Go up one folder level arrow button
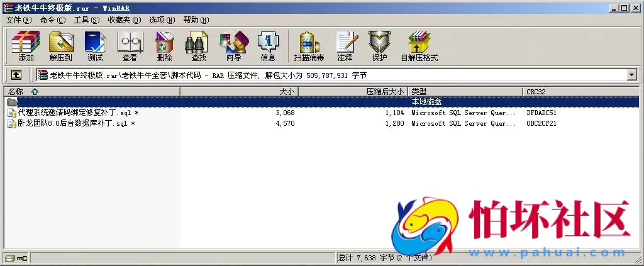644x266 pixels. [16, 75]
